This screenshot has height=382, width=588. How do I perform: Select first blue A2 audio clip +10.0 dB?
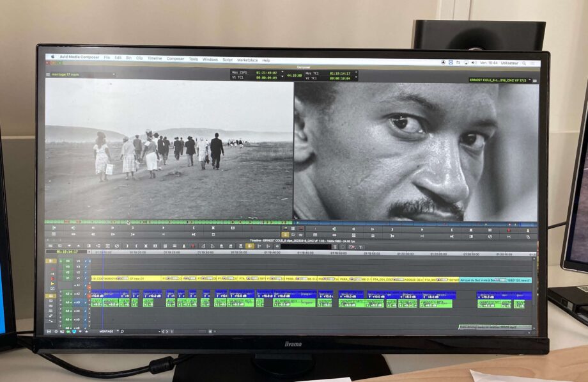(105, 293)
